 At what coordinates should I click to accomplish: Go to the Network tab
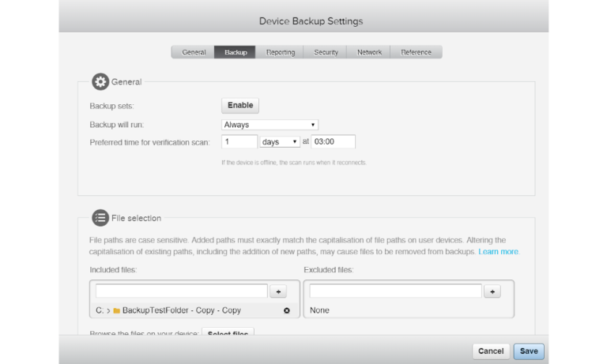pyautogui.click(x=369, y=52)
